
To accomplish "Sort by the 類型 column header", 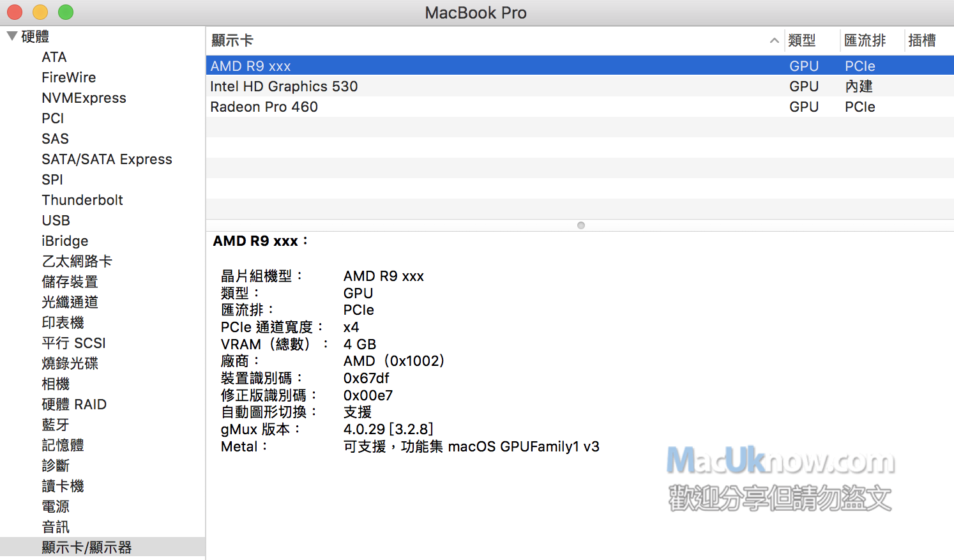I will point(802,41).
